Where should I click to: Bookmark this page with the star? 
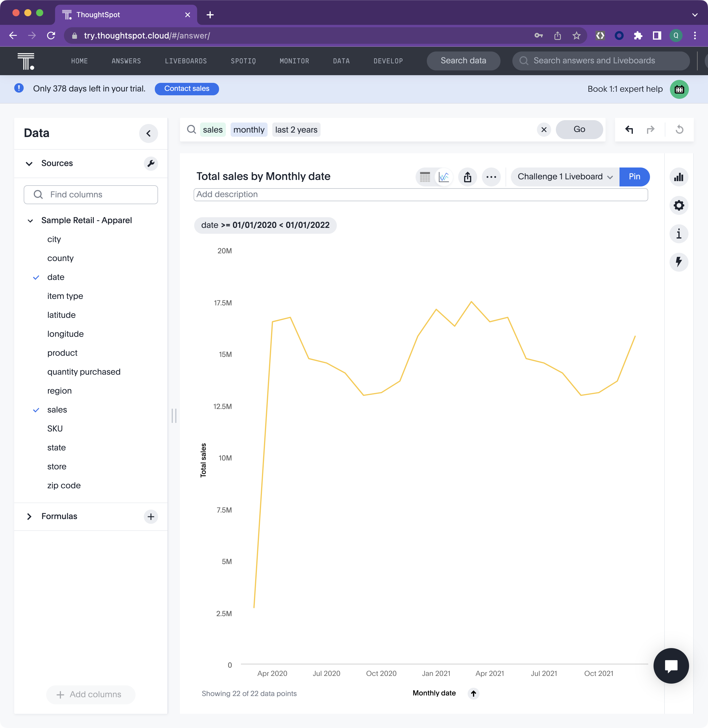[x=576, y=35]
